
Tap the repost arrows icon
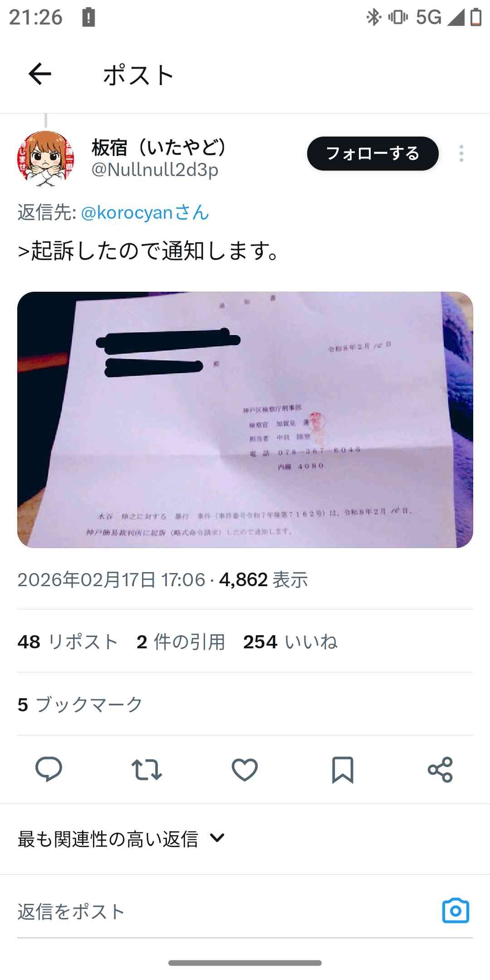coord(147,769)
